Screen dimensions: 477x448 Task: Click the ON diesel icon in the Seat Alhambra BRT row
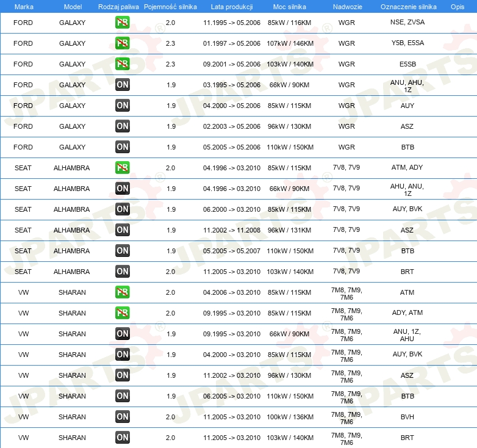point(122,271)
